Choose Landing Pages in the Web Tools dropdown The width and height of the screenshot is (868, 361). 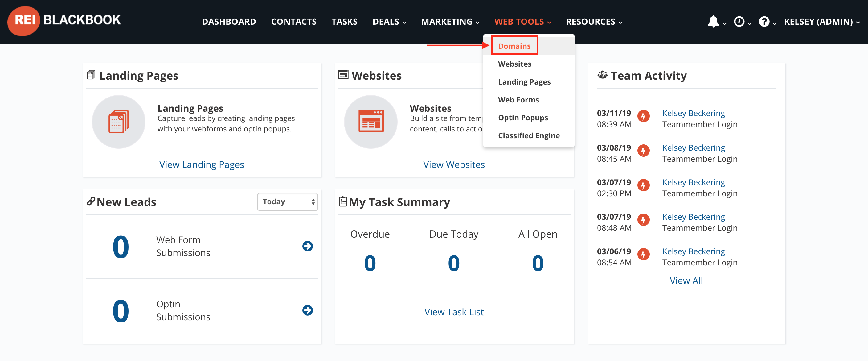(x=524, y=82)
